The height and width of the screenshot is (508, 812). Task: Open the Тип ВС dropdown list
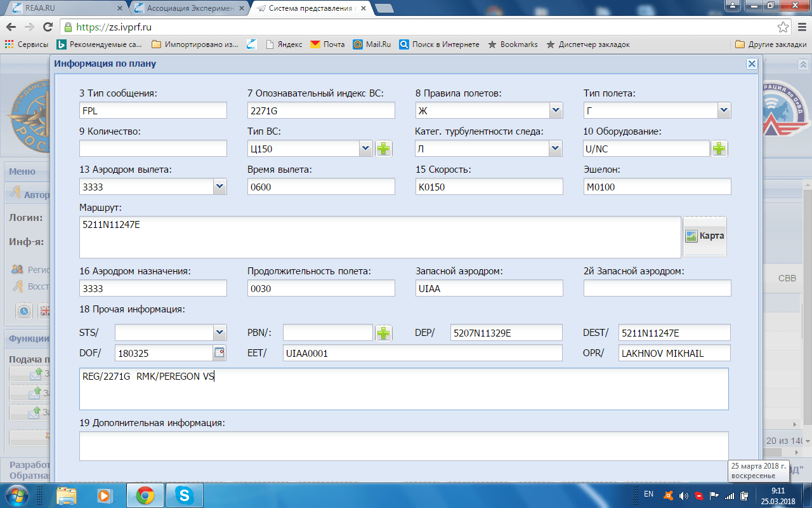[365, 149]
